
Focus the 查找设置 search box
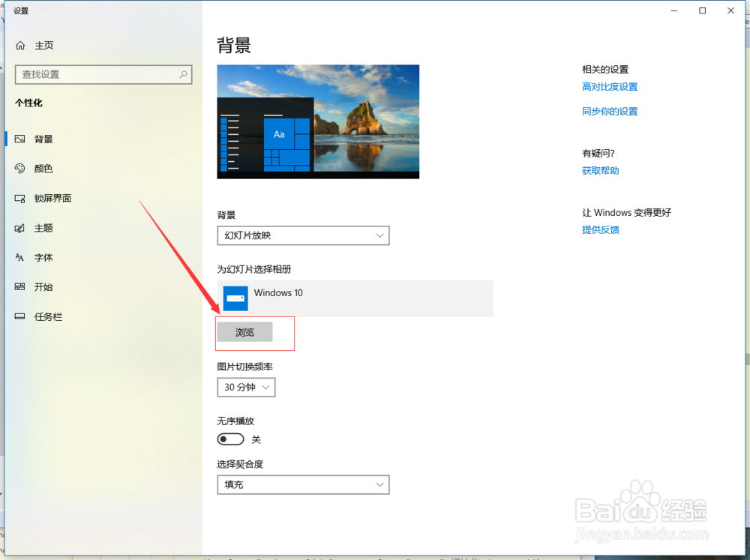click(103, 75)
